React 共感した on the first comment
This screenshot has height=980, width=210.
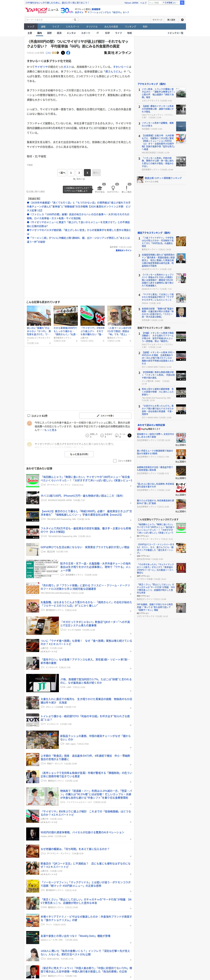click(87, 435)
